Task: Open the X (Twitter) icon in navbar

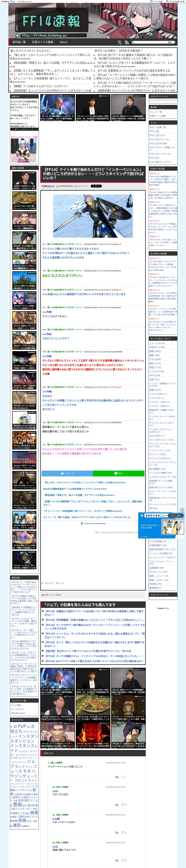Action: 120,42
